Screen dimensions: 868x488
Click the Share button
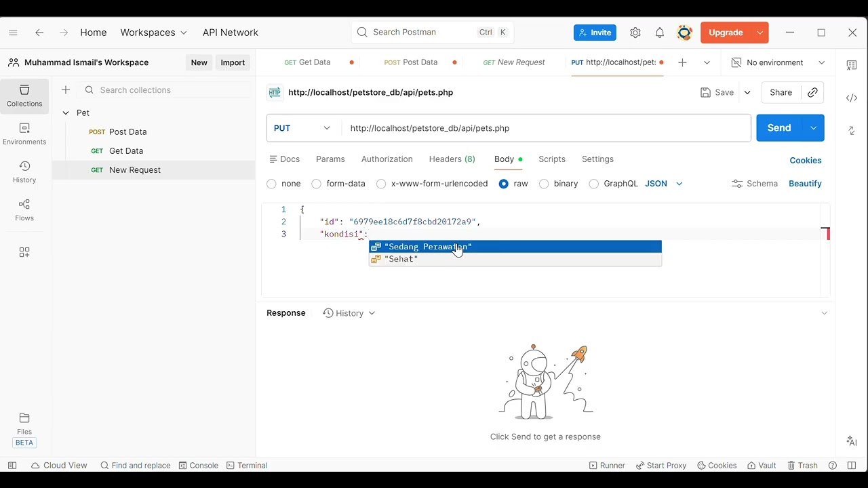click(x=781, y=93)
